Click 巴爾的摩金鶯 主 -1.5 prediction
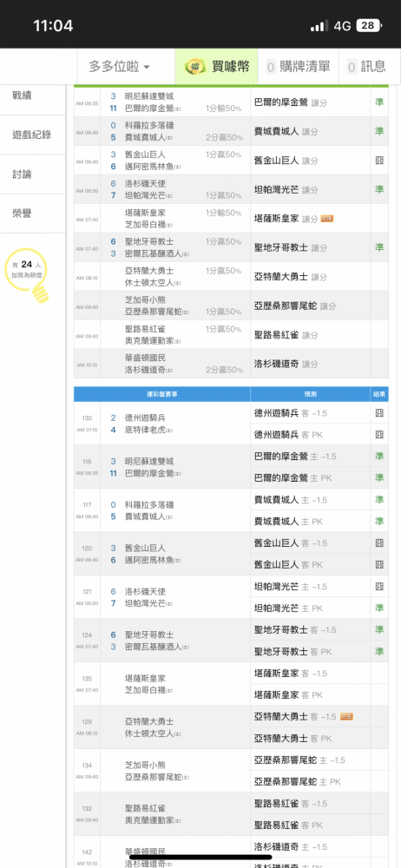The width and height of the screenshot is (401, 868). [294, 457]
